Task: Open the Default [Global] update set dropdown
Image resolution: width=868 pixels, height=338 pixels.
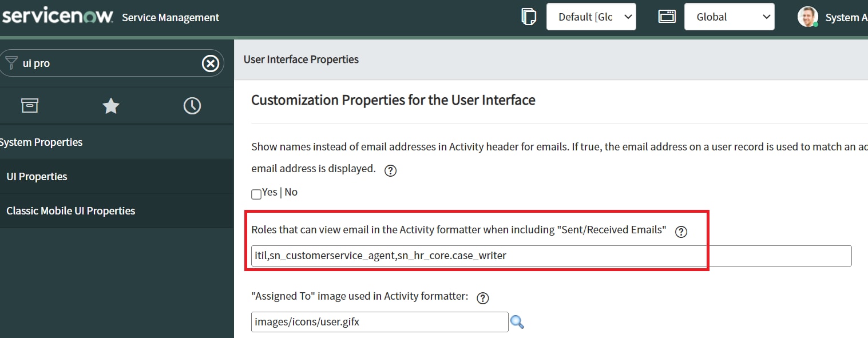Action: click(x=591, y=17)
